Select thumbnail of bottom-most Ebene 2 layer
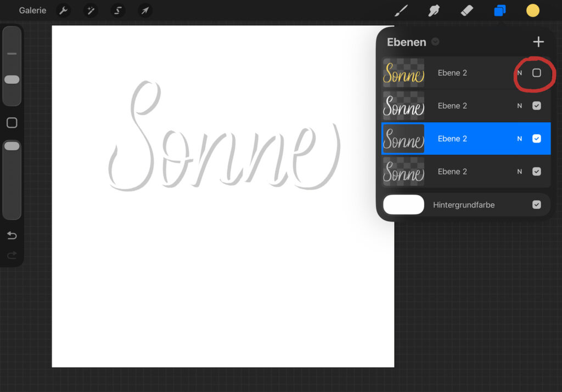 point(403,172)
